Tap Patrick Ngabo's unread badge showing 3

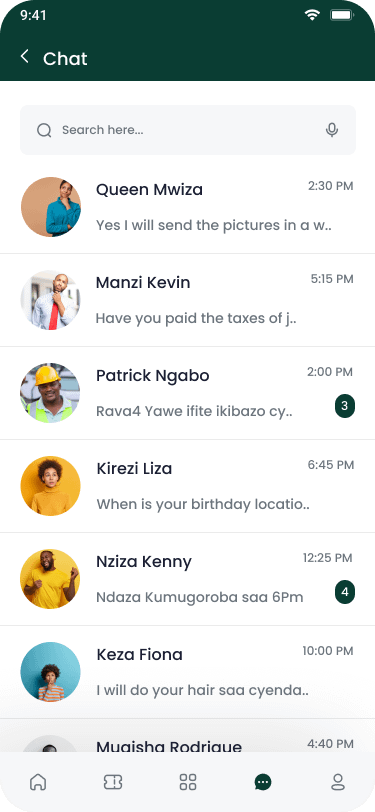(x=345, y=406)
